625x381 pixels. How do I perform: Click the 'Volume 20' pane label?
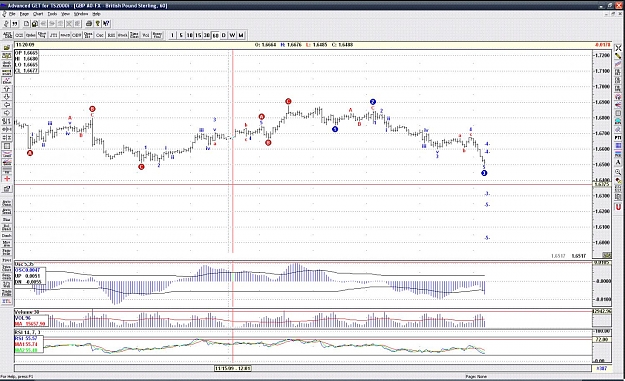(x=27, y=312)
